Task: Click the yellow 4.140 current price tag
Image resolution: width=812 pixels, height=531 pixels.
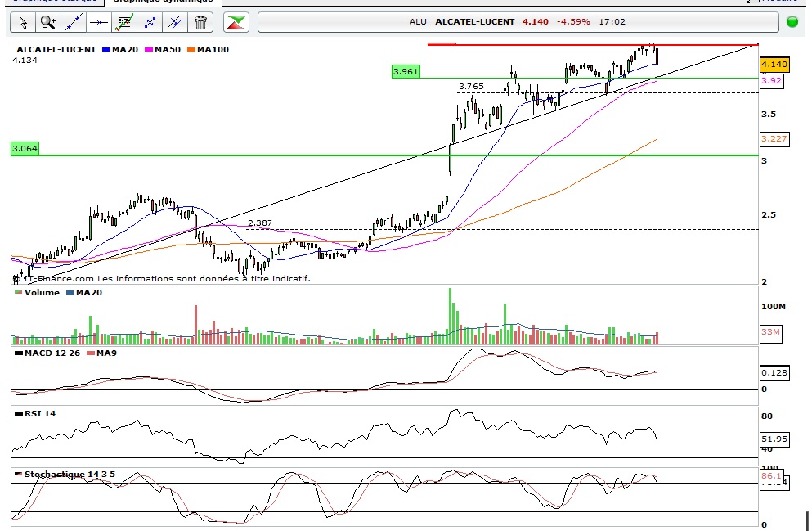Action: [774, 65]
